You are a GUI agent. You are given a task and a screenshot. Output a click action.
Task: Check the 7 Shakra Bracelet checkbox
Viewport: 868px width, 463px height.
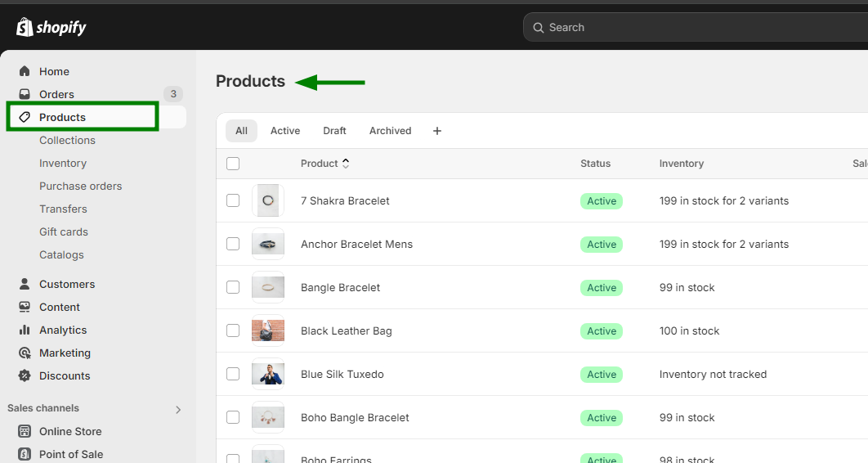point(233,200)
